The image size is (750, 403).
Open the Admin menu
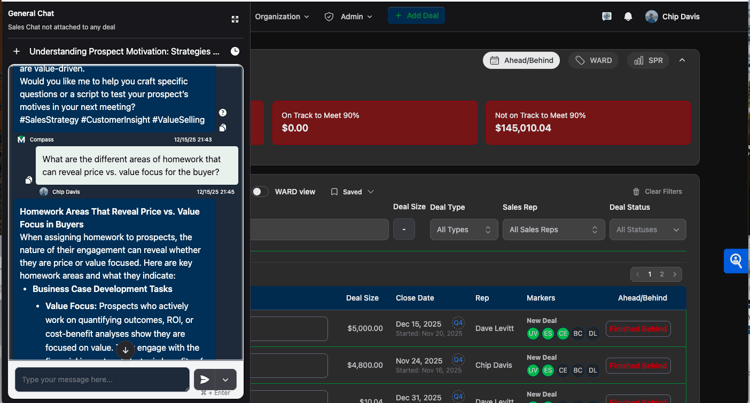coord(348,17)
